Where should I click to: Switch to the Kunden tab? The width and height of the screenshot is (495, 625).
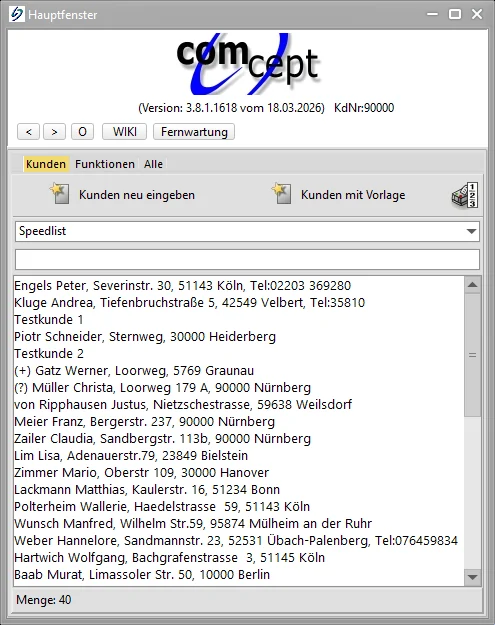pyautogui.click(x=46, y=164)
